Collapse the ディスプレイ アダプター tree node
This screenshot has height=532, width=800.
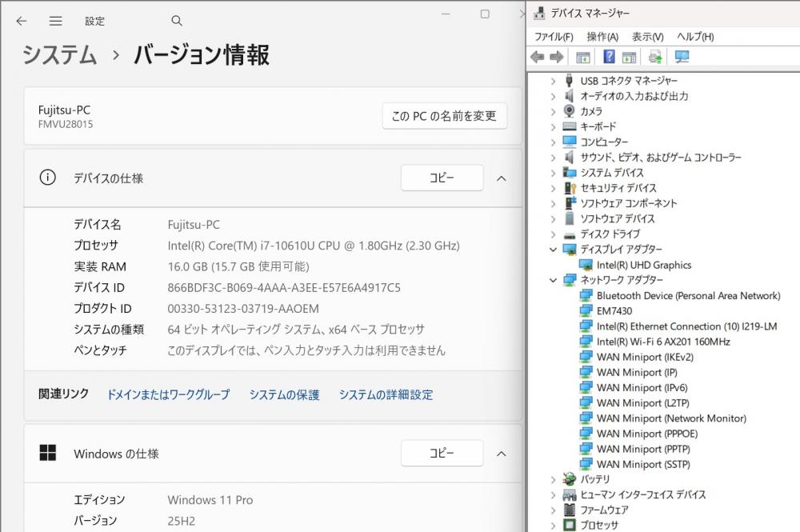pos(553,250)
